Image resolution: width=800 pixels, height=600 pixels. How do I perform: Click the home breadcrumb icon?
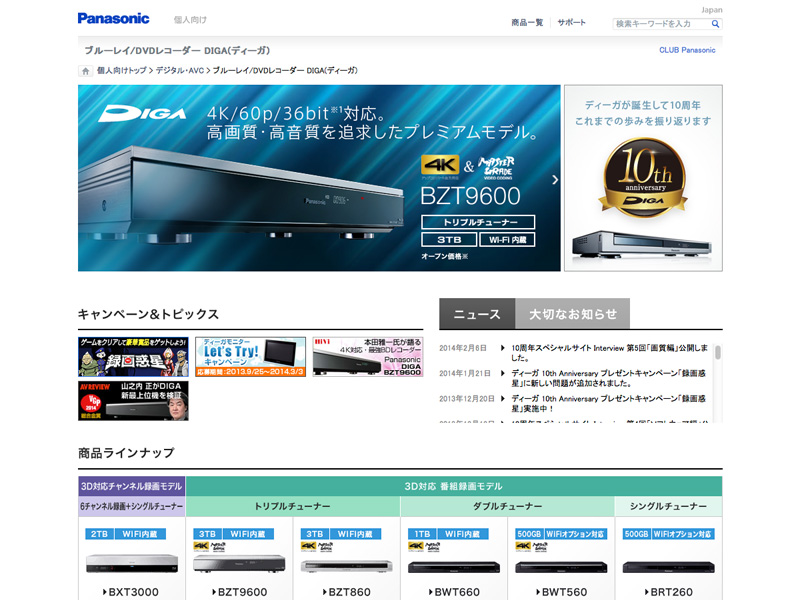[x=85, y=71]
